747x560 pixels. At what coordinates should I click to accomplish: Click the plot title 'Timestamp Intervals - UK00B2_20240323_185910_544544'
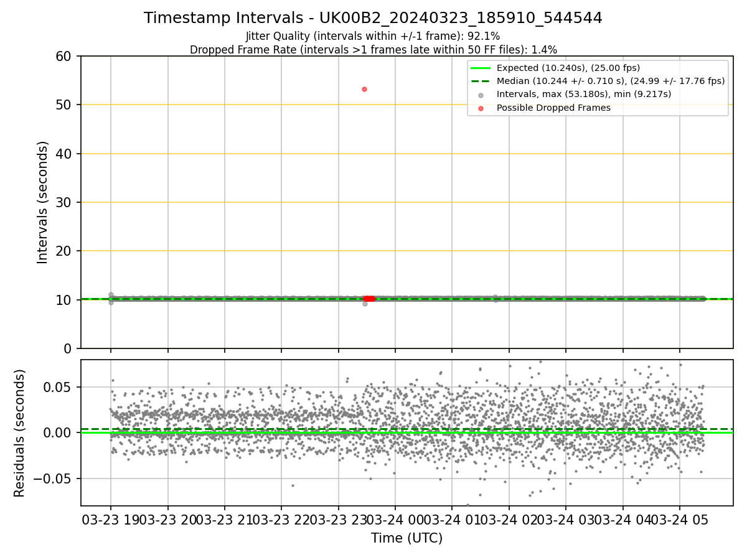click(x=373, y=18)
